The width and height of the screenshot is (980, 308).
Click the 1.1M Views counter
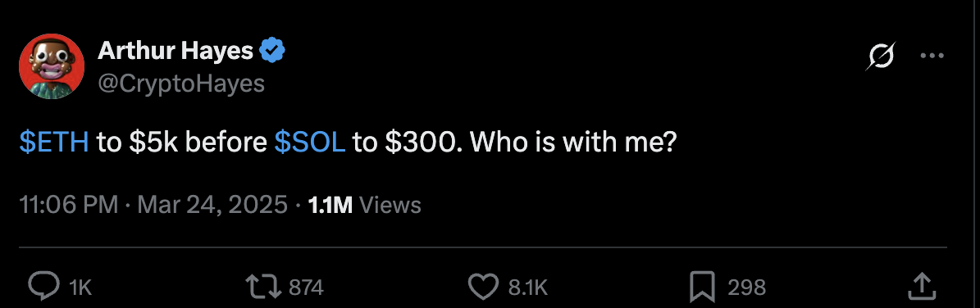click(365, 204)
